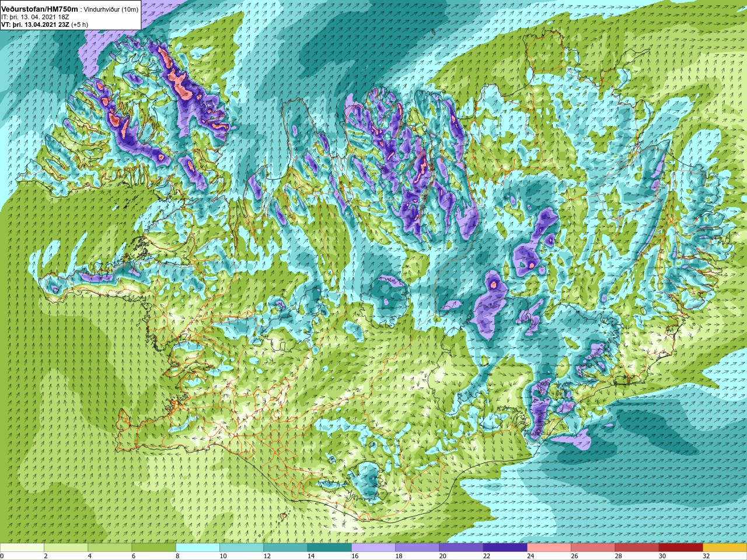747x560 pixels.
Task: Click the light pink 24–26 legend swatch
Action: coord(549,548)
